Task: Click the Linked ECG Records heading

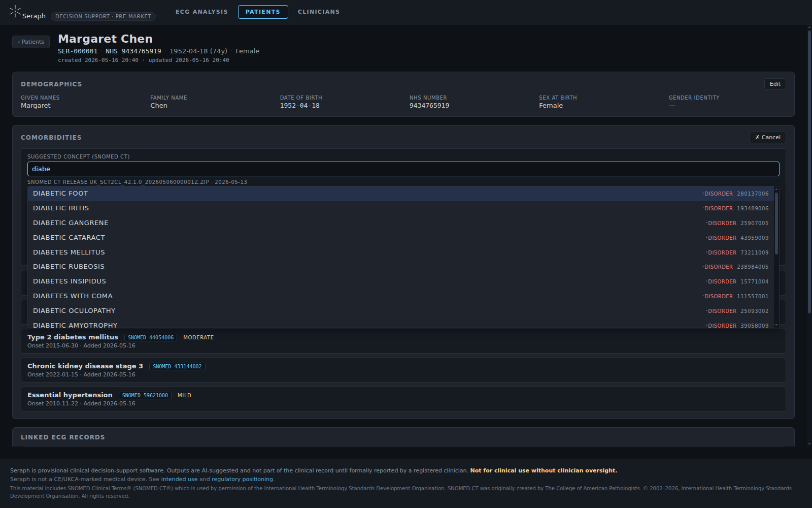Action: pos(63,437)
